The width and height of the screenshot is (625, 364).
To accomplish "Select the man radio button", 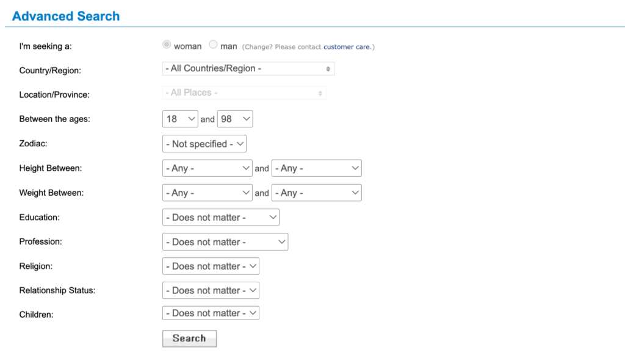I will click(x=213, y=45).
